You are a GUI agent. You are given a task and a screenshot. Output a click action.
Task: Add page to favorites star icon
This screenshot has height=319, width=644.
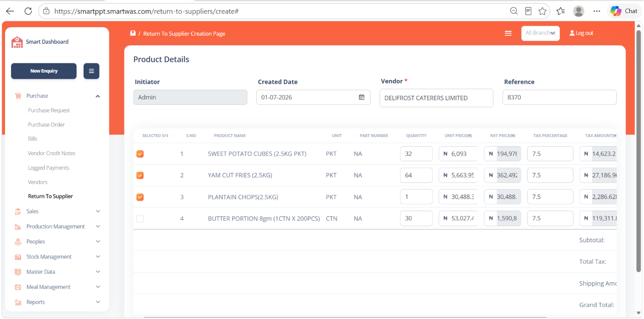[542, 11]
